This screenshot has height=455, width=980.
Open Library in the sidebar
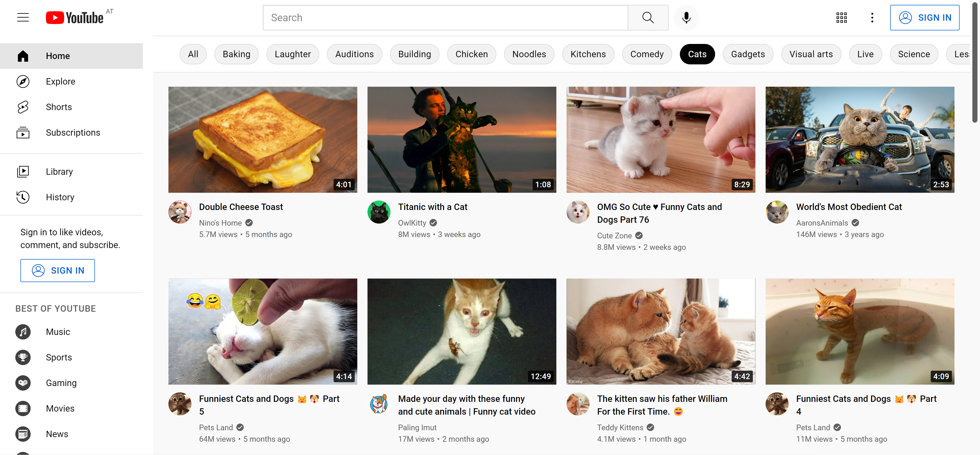[59, 172]
